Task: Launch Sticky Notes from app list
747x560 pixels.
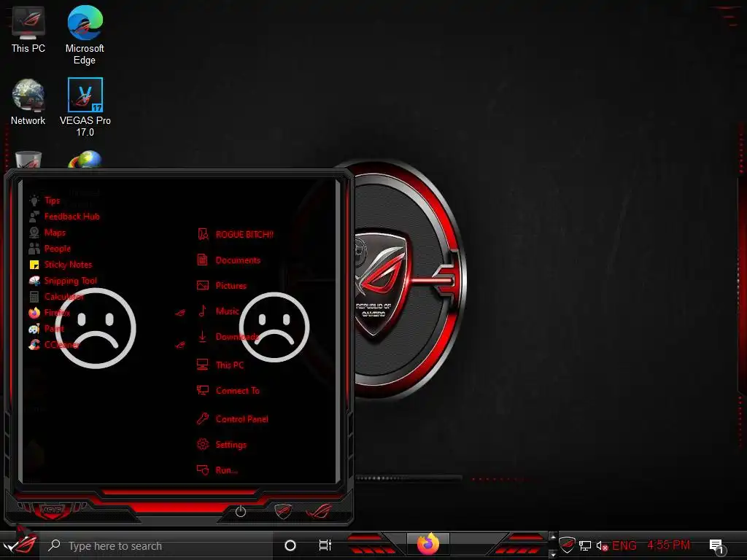Action: click(68, 265)
